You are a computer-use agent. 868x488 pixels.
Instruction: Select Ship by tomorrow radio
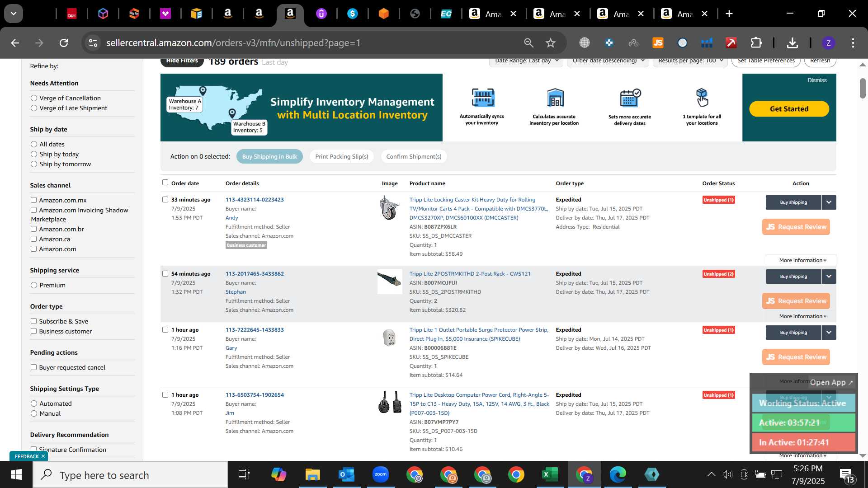coord(34,164)
